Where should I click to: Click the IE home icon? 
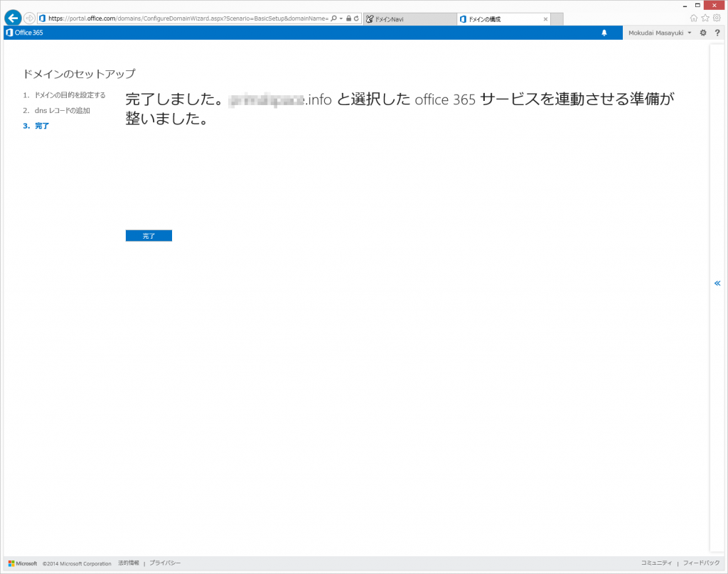click(x=694, y=18)
